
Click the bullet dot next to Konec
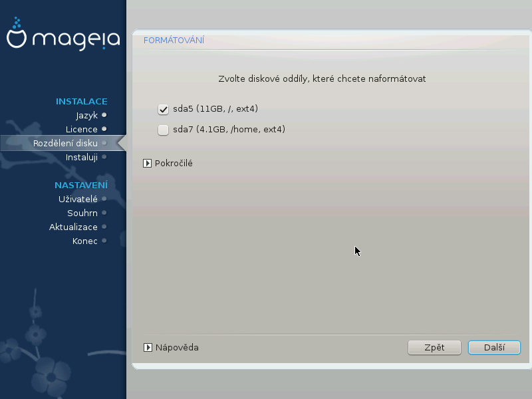click(x=104, y=241)
